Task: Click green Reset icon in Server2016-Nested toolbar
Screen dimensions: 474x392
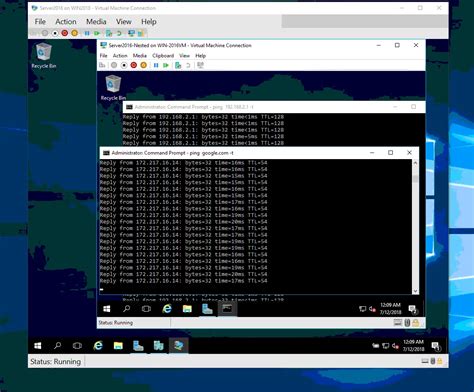Action: click(x=166, y=65)
